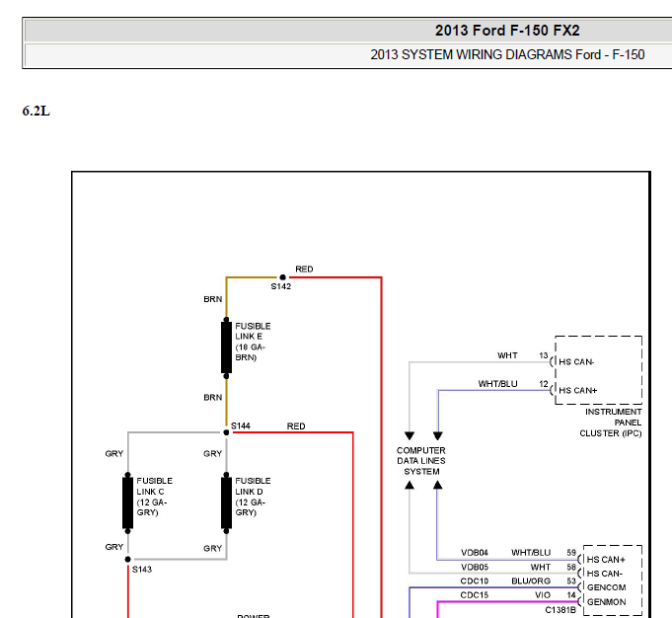Click the S142 splice label
Screen dimensions: 672x618
[x=280, y=286]
